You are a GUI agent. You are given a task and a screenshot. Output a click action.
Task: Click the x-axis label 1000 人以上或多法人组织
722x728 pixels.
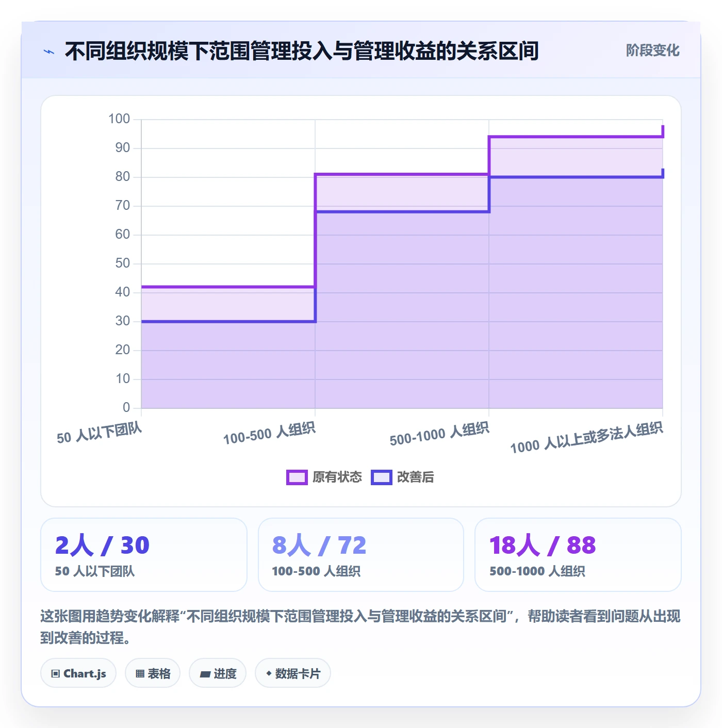[x=586, y=437]
